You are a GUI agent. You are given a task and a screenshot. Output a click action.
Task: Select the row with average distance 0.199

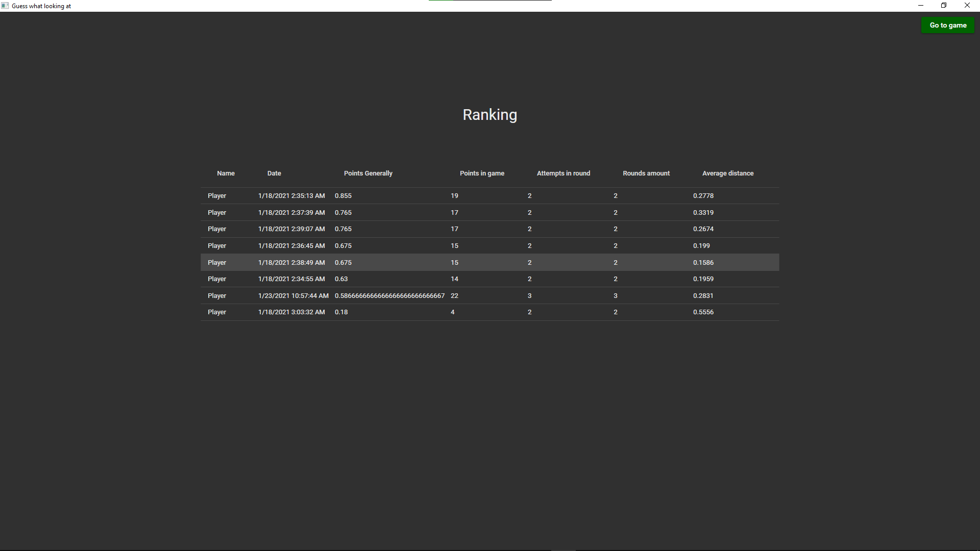point(701,246)
